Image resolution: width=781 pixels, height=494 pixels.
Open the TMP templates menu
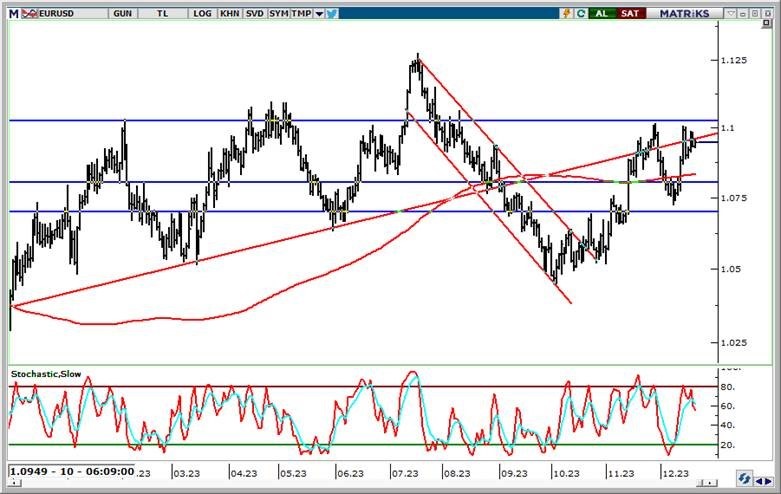pos(302,14)
